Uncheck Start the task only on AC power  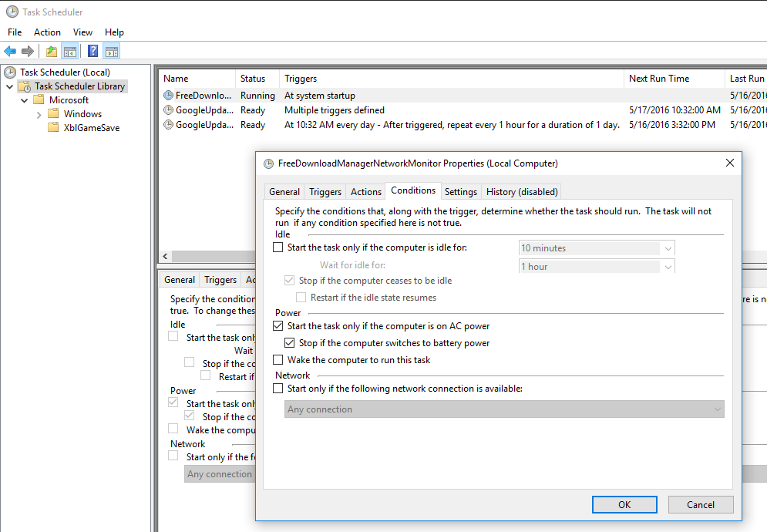(278, 326)
